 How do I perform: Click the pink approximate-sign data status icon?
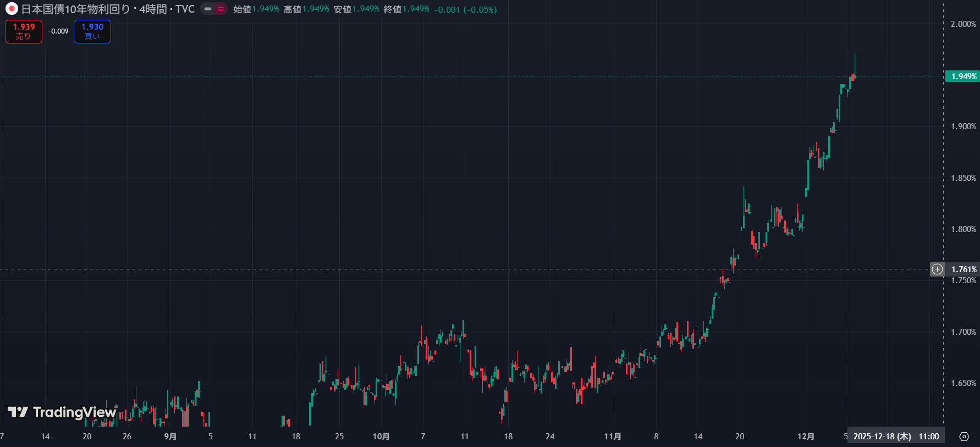pos(221,9)
